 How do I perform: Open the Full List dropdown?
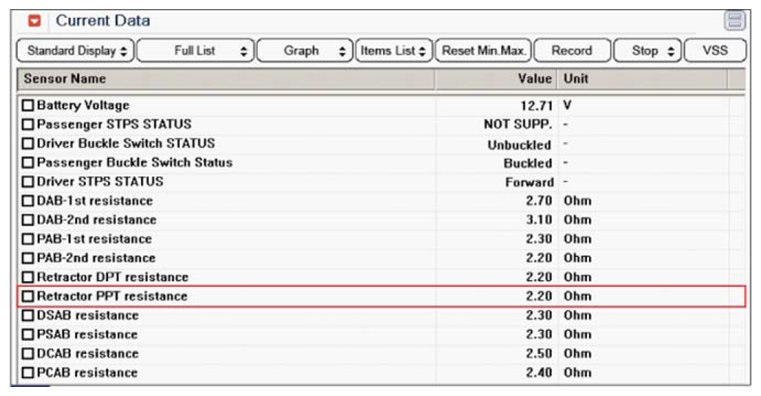(195, 50)
